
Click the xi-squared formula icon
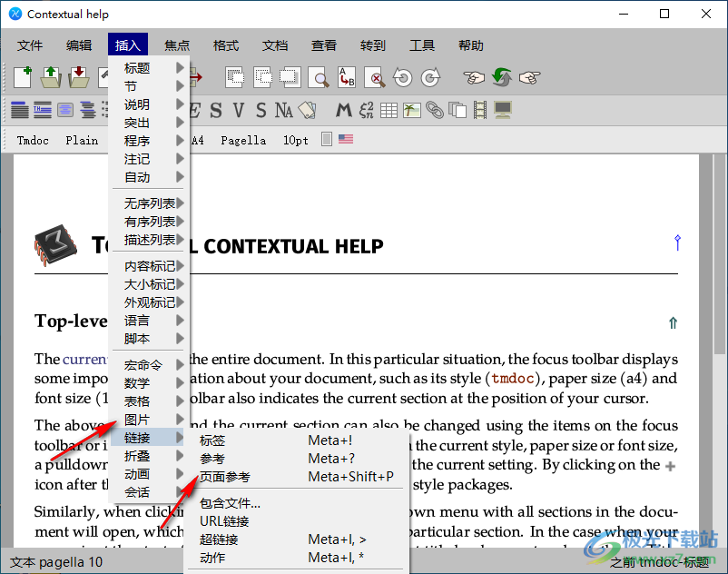point(367,111)
